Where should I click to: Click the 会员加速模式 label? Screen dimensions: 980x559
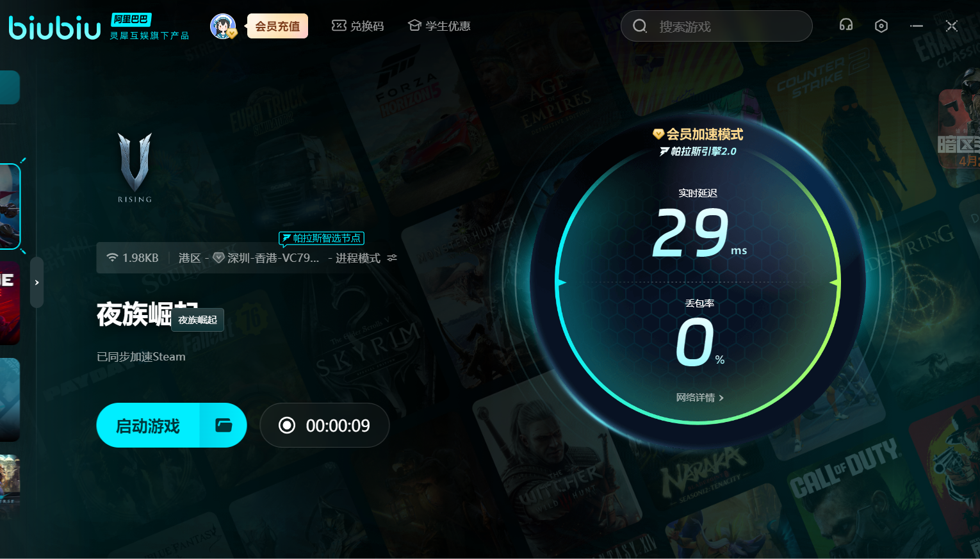click(698, 134)
